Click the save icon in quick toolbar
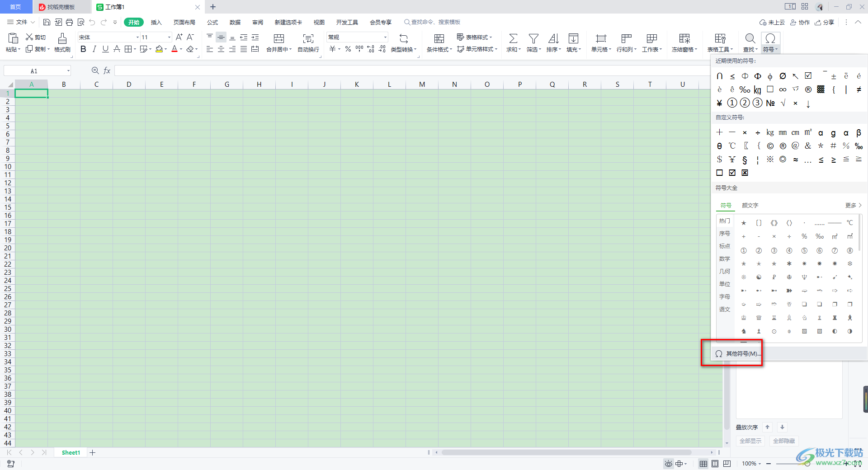 point(47,22)
